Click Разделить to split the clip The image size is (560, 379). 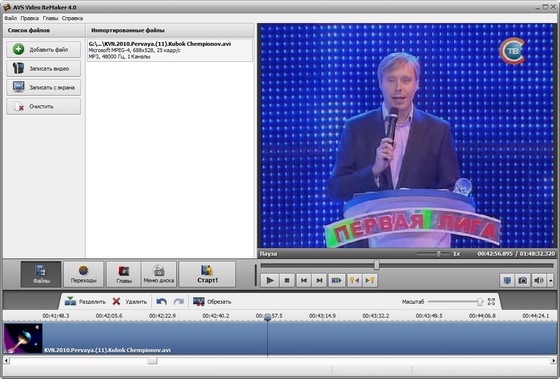coord(85,302)
